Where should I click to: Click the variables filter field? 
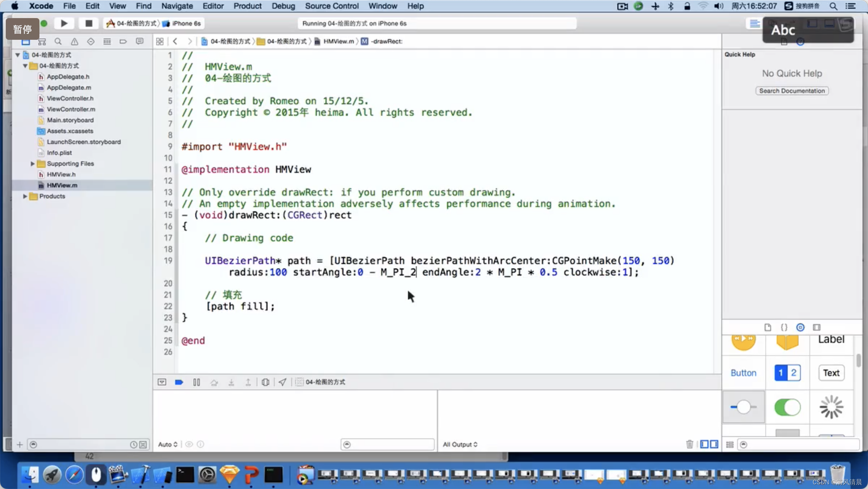click(x=387, y=445)
